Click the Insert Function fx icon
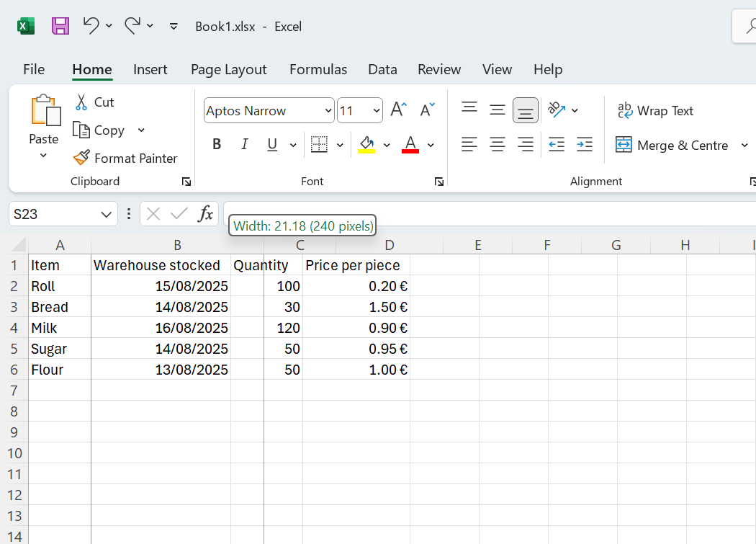Image resolution: width=756 pixels, height=544 pixels. click(x=205, y=213)
